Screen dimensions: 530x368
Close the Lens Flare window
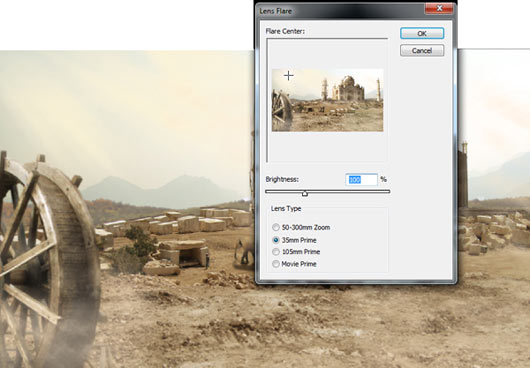tap(439, 8)
